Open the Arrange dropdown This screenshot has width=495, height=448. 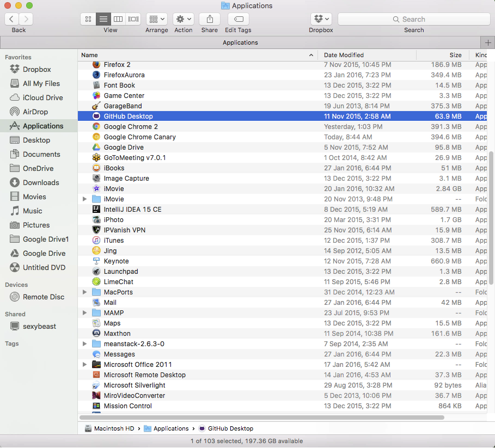tap(157, 19)
